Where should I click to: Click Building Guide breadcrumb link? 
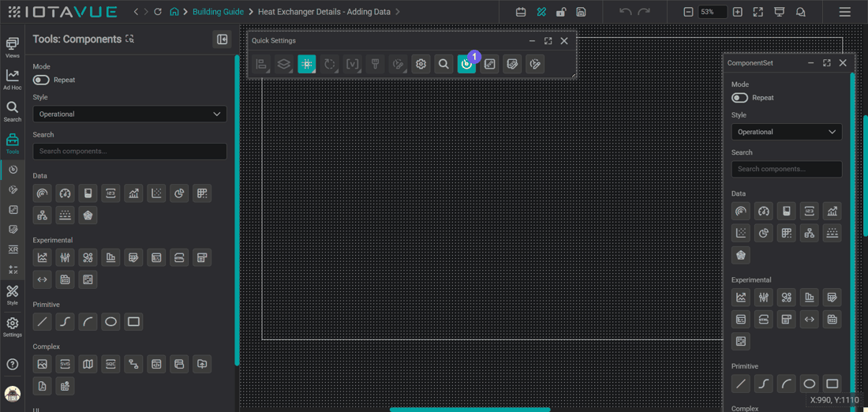pos(218,12)
